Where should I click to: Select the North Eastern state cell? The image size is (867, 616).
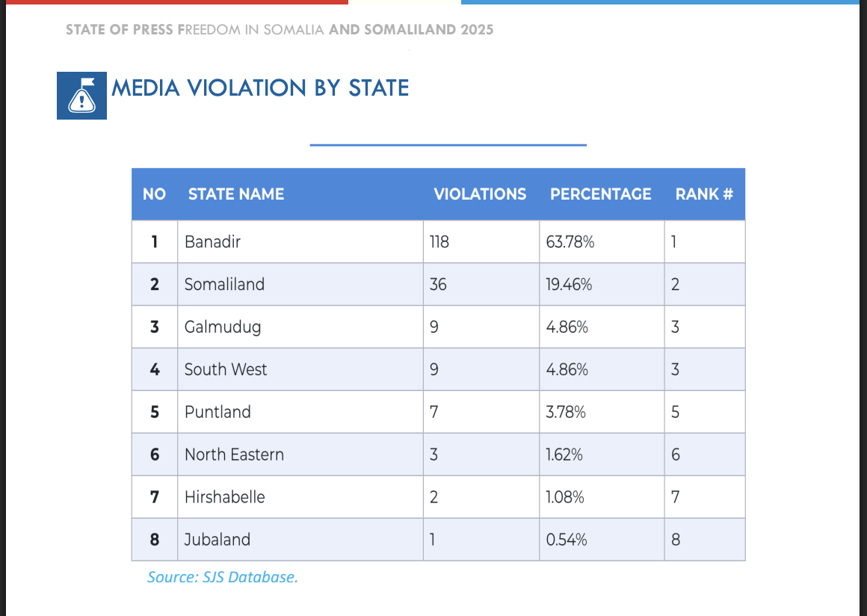click(x=234, y=455)
